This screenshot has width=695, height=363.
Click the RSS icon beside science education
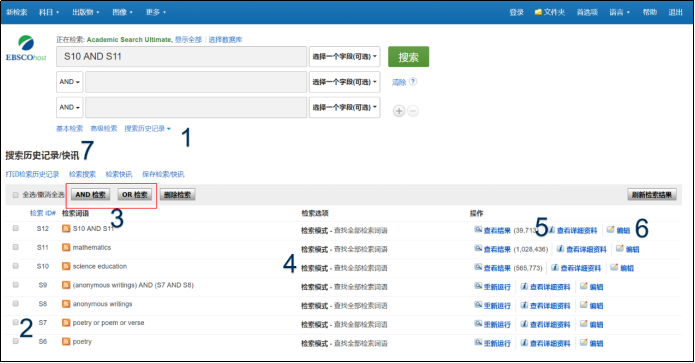click(x=66, y=266)
